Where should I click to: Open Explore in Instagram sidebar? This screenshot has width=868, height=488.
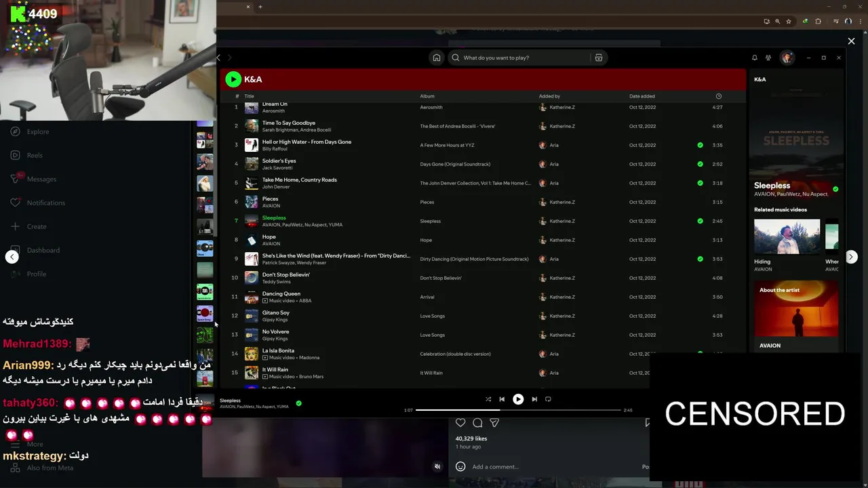point(30,131)
